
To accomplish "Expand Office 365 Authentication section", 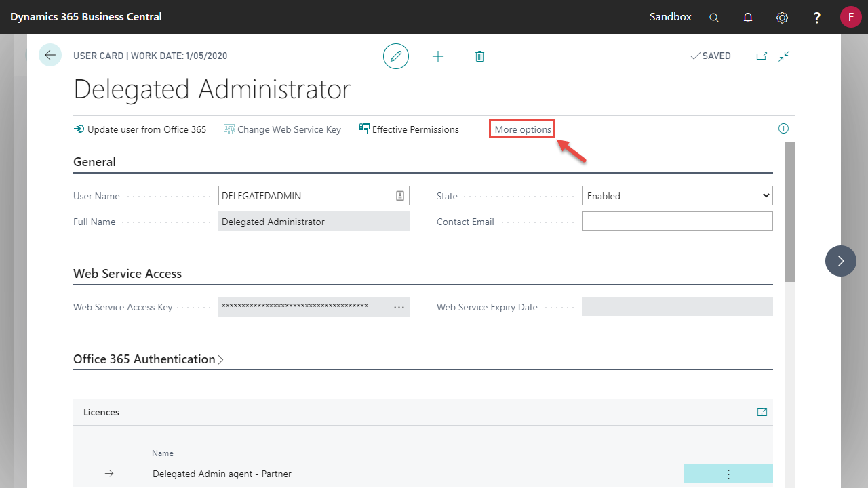I will (x=149, y=359).
